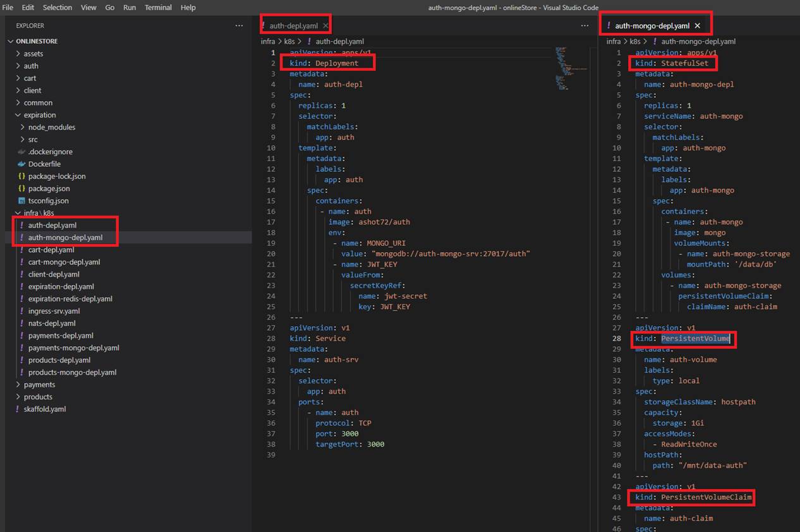The height and width of the screenshot is (532, 800).
Task: Open the Selection menu
Action: (58, 8)
